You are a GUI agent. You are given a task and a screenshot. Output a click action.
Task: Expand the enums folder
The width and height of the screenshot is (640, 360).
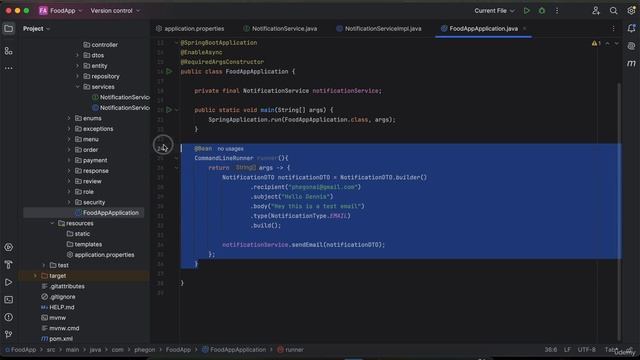(69, 118)
